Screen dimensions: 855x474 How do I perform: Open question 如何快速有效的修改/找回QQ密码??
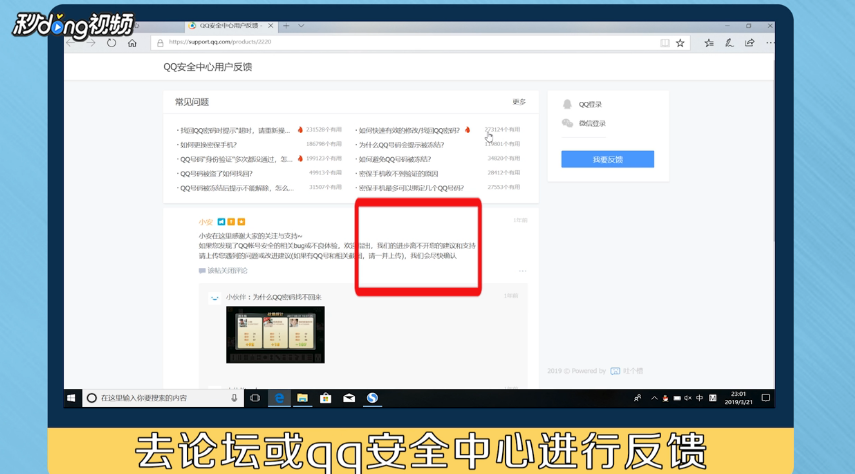409,130
